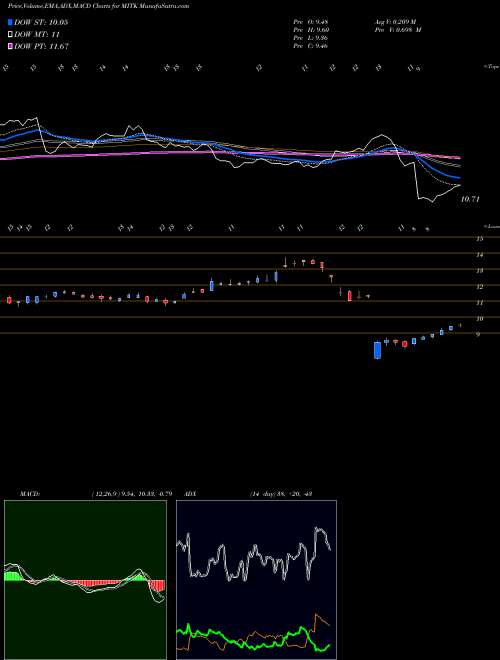
Task: Click the large blue gap-down candlestick
Action: pyautogui.click(x=377, y=350)
